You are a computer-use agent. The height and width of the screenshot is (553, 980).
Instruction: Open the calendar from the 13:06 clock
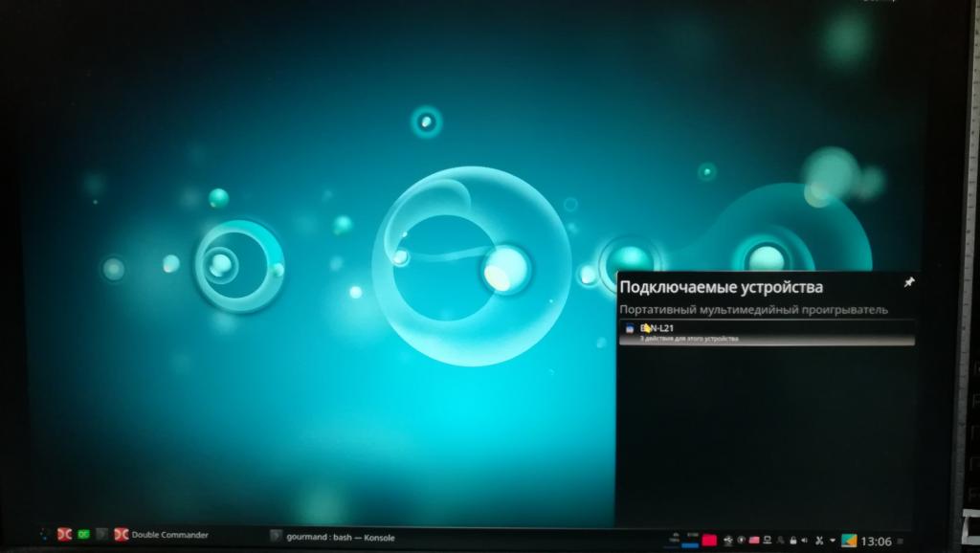[876, 542]
